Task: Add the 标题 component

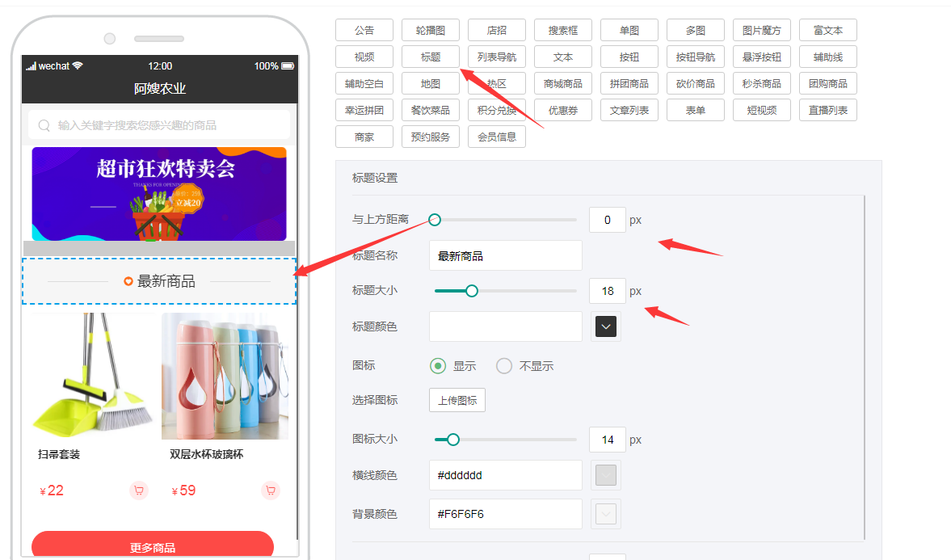Action: pyautogui.click(x=431, y=57)
